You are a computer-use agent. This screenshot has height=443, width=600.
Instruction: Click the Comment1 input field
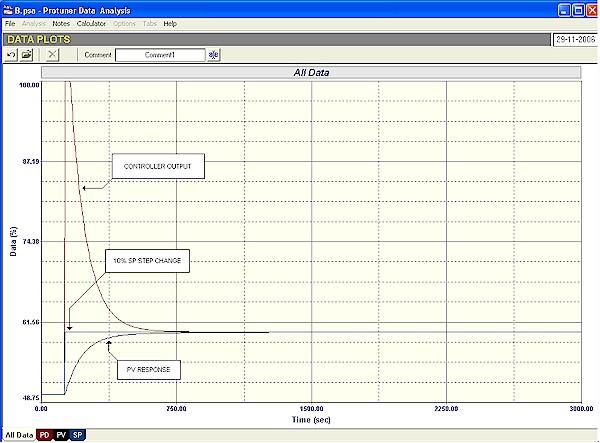(160, 55)
